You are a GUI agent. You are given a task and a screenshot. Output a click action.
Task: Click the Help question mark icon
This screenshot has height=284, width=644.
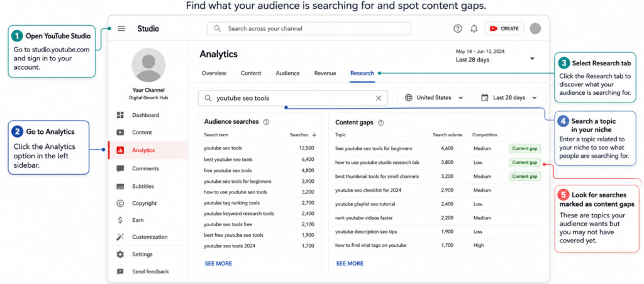[x=458, y=29]
